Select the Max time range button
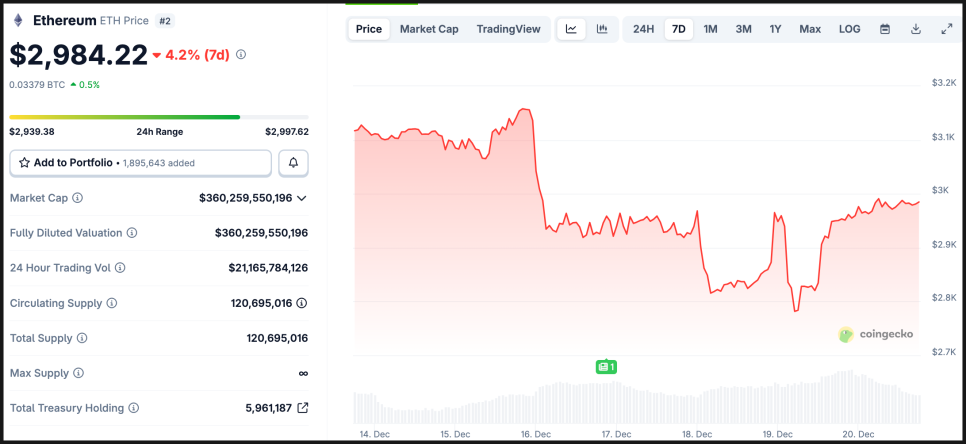 tap(810, 29)
